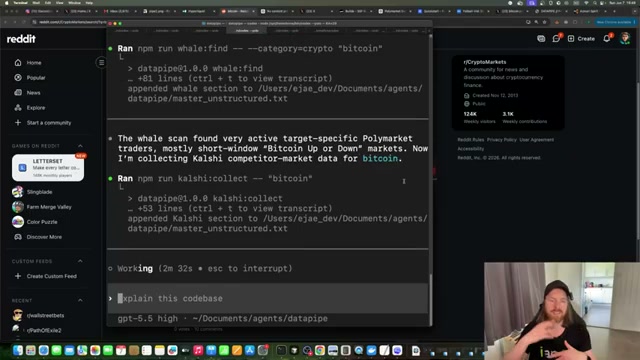The height and width of the screenshot is (360, 640).
Task: Click the presenter webcam thumbnail
Action: (562, 311)
